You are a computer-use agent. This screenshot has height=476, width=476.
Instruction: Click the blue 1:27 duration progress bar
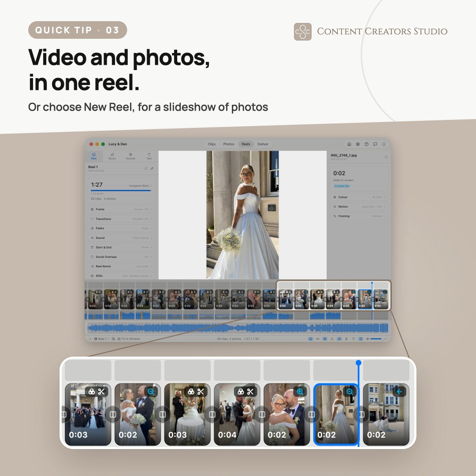pos(120,191)
